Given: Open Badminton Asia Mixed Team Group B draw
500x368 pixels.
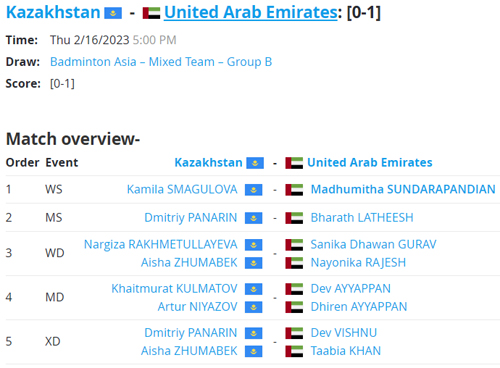Looking at the screenshot, I should click(x=161, y=62).
